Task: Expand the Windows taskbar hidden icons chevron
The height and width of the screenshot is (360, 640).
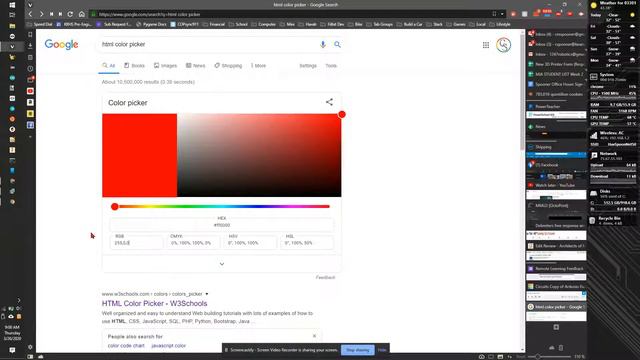Action: click(19, 300)
